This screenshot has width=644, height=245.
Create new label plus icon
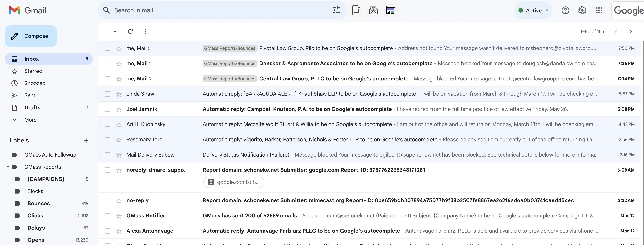click(x=86, y=140)
